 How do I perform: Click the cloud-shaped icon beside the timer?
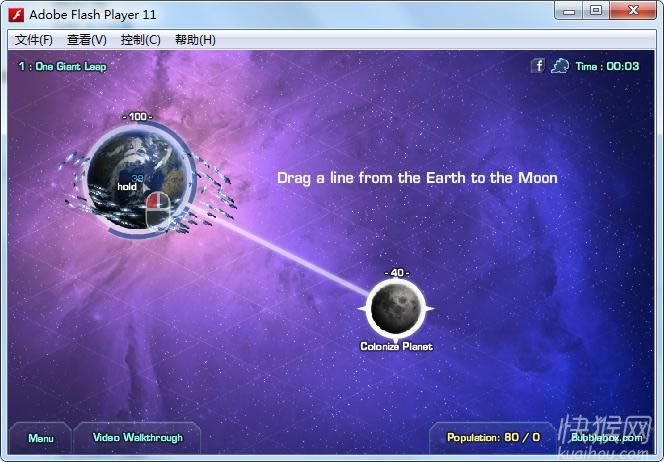click(560, 66)
